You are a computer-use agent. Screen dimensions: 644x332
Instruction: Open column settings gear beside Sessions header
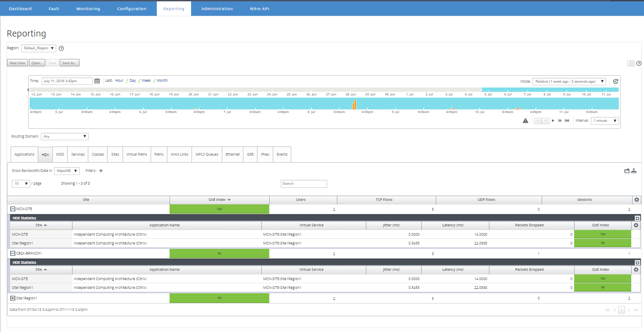click(637, 200)
